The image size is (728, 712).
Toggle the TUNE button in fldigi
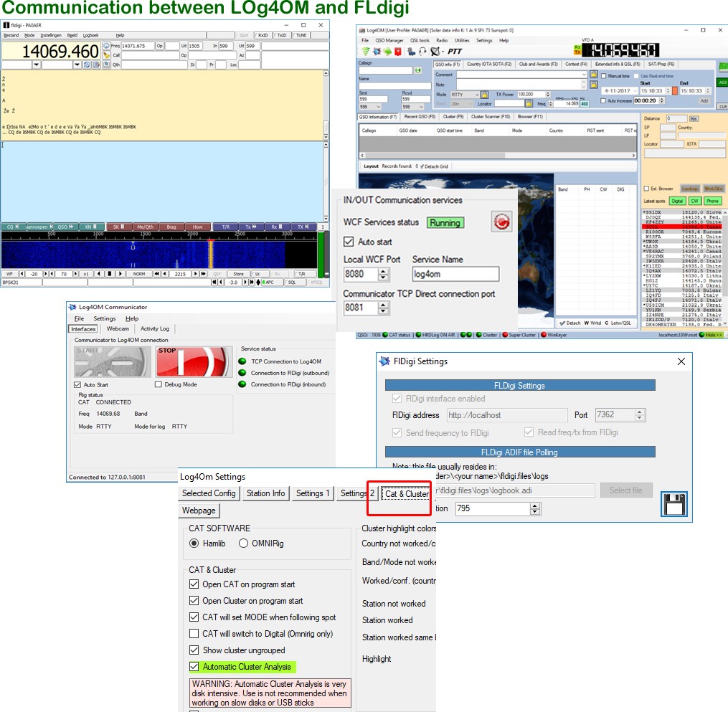coord(301,35)
